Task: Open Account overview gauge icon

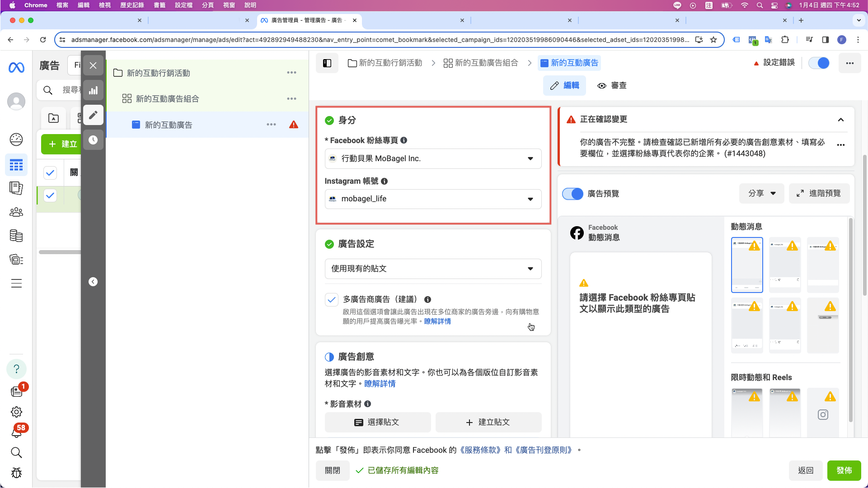Action: pos(16,139)
